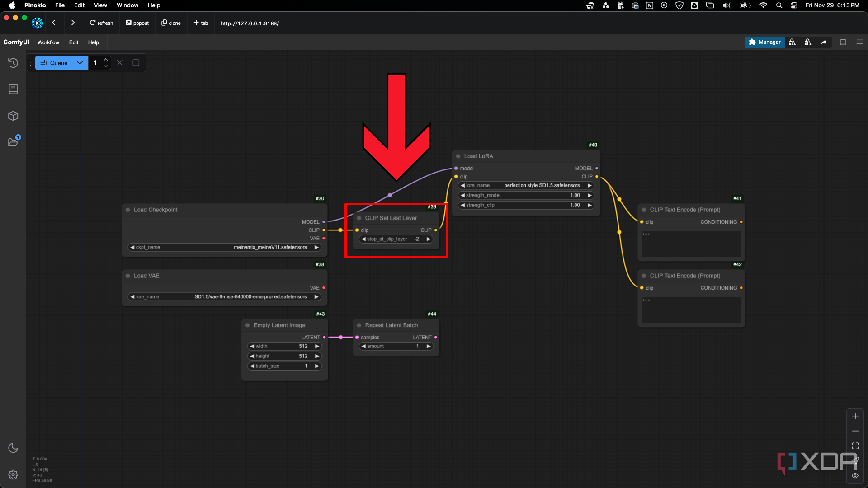Decrease strength_clip with left arrow
This screenshot has width=868, height=488.
click(462, 206)
